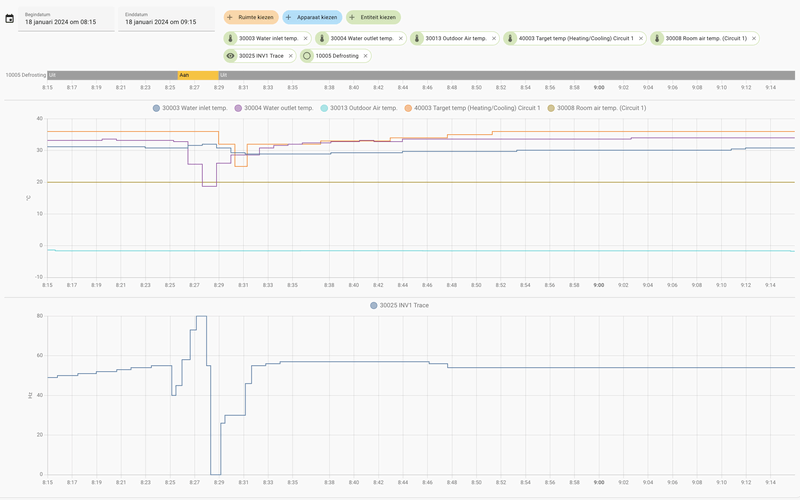Toggle 40003 Target temp legend series
The image size is (800, 500).
click(472, 108)
